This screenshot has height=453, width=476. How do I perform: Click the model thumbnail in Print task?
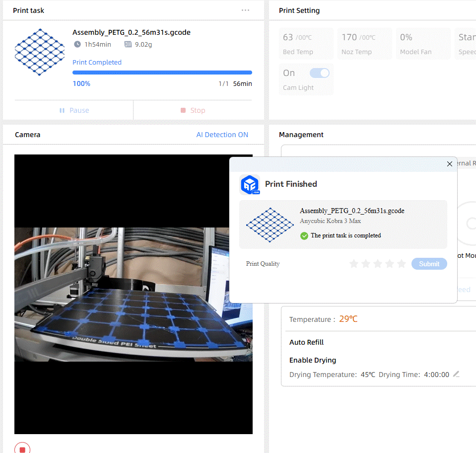(40, 52)
